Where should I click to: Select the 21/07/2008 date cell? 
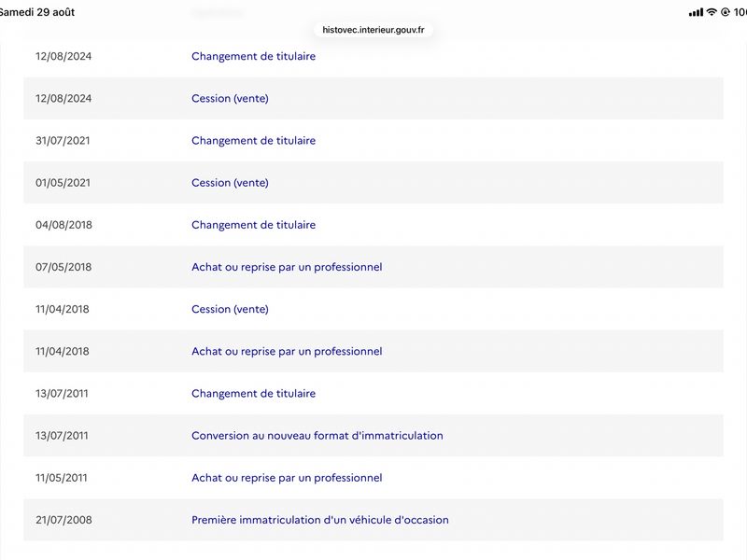point(63,520)
